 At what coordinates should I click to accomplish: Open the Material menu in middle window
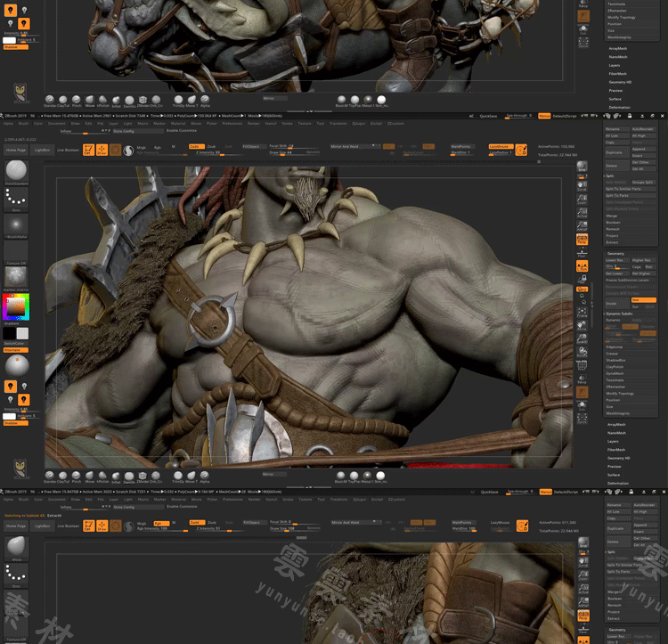tap(178, 124)
